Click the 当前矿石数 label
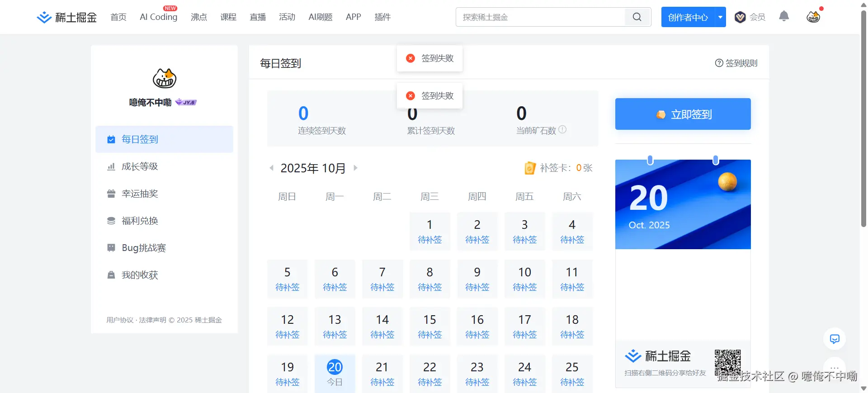Viewport: 868px width, 393px height. [x=536, y=131]
